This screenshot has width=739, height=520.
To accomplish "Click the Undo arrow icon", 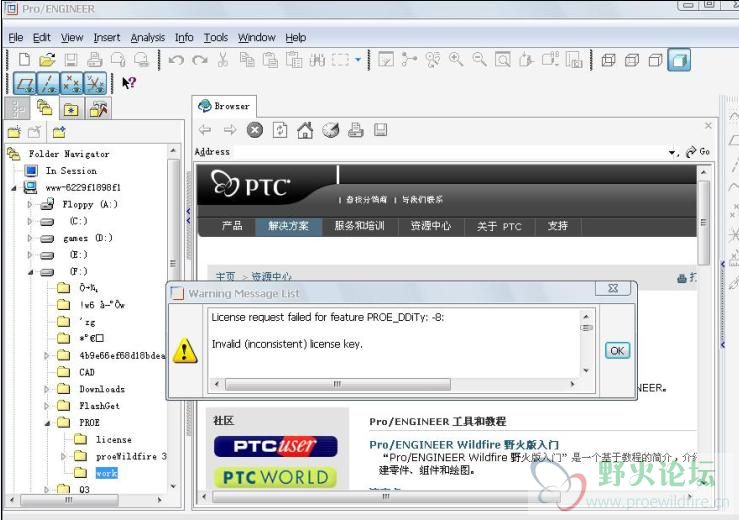I will coord(176,60).
